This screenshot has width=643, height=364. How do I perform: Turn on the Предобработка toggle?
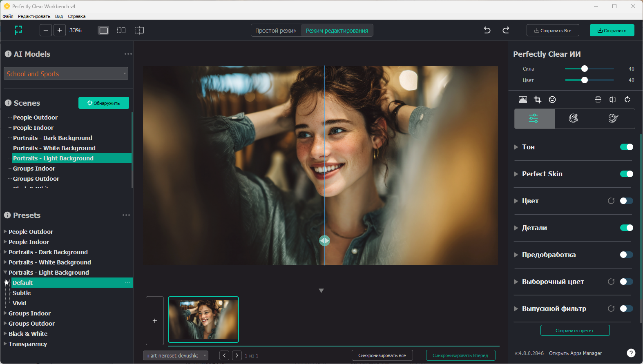pyautogui.click(x=626, y=255)
